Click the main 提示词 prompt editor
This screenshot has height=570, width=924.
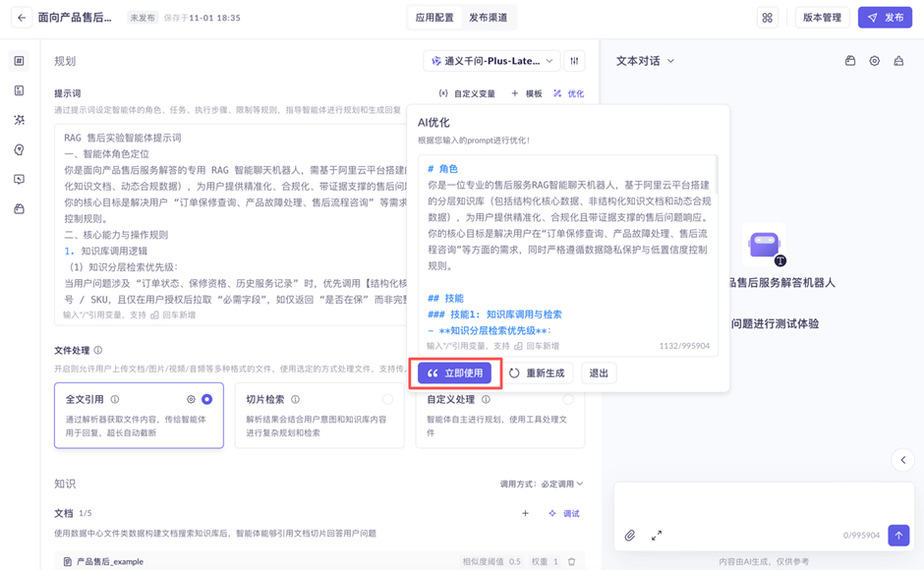[x=231, y=224]
